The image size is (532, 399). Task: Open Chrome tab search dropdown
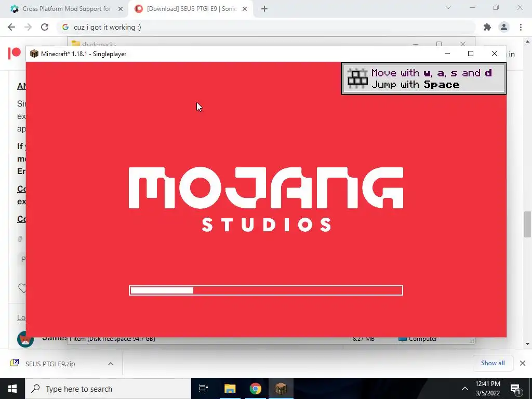coord(448,7)
